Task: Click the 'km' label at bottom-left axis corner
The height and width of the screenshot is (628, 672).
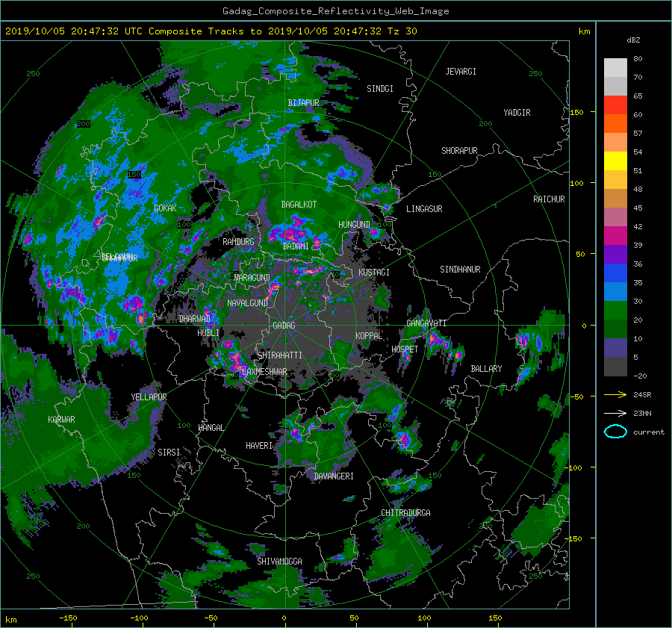Action: click(11, 620)
